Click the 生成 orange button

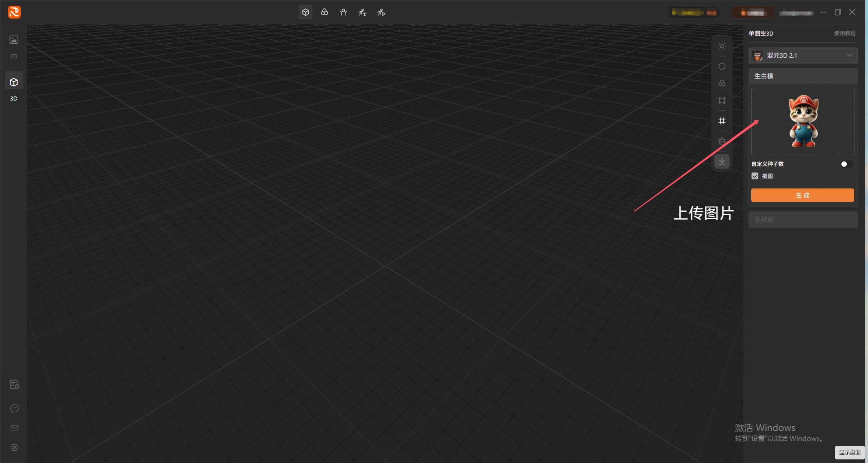(802, 195)
